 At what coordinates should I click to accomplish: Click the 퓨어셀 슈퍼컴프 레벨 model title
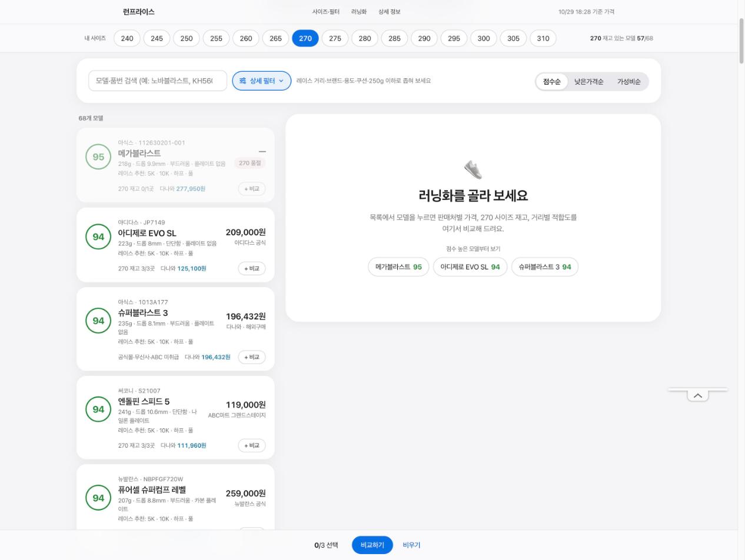pos(152,490)
